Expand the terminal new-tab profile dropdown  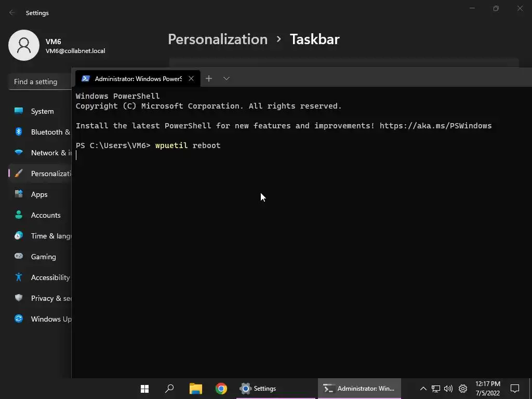(227, 78)
